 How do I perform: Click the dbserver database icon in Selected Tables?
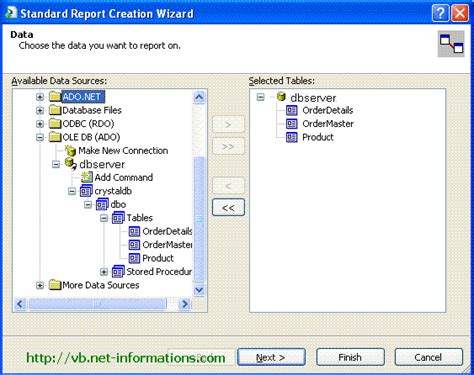tap(281, 97)
